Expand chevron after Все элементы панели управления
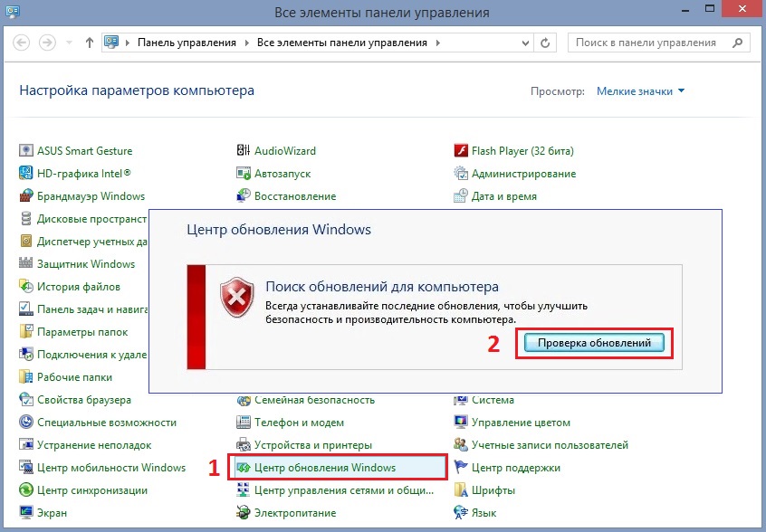 click(438, 43)
